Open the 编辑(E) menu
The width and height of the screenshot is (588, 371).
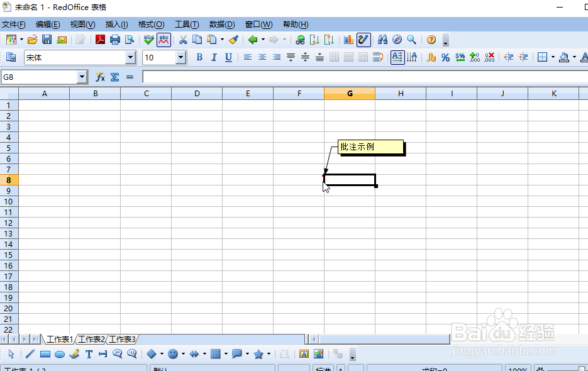[x=48, y=25]
